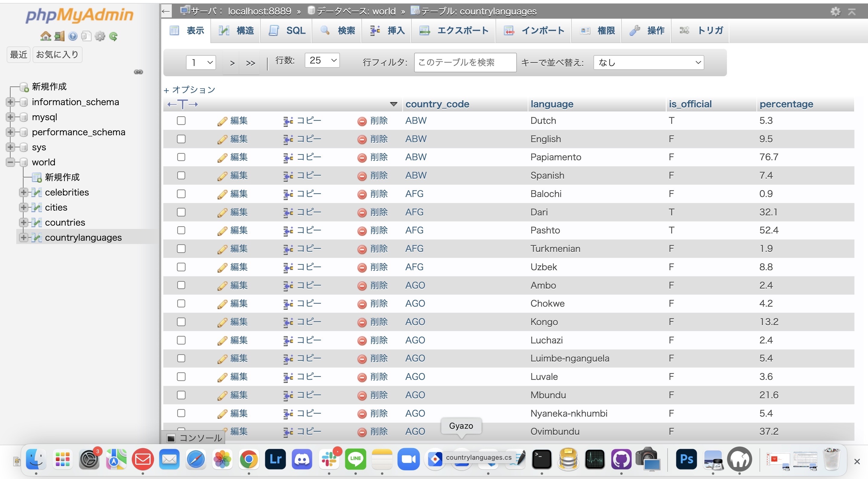Click the collapse sidebar arrow icon
Image resolution: width=868 pixels, height=479 pixels.
pos(166,11)
